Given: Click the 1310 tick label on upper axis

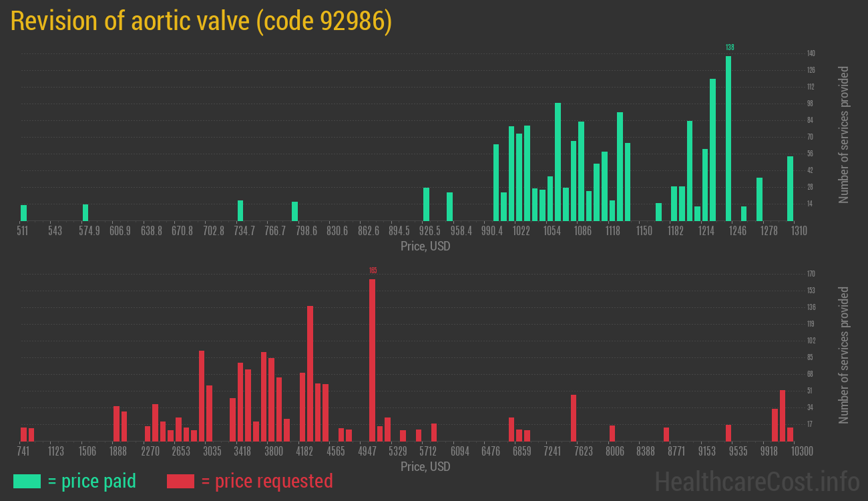Looking at the screenshot, I should [799, 231].
